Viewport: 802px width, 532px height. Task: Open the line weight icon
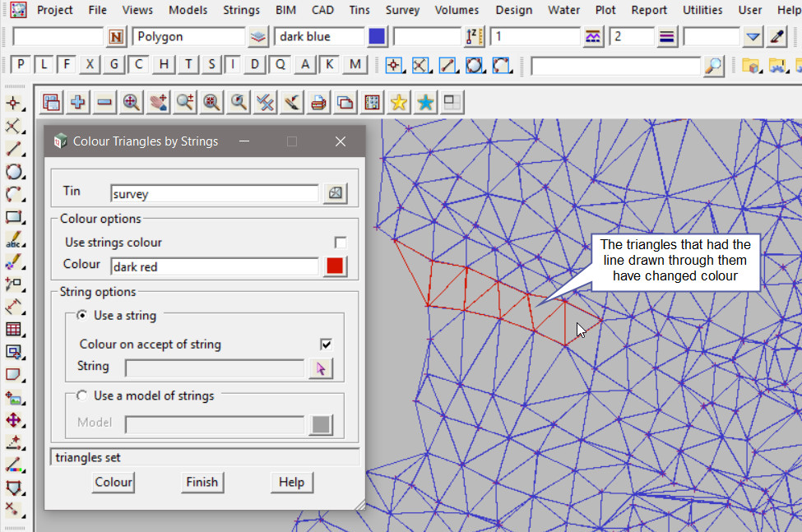[666, 37]
